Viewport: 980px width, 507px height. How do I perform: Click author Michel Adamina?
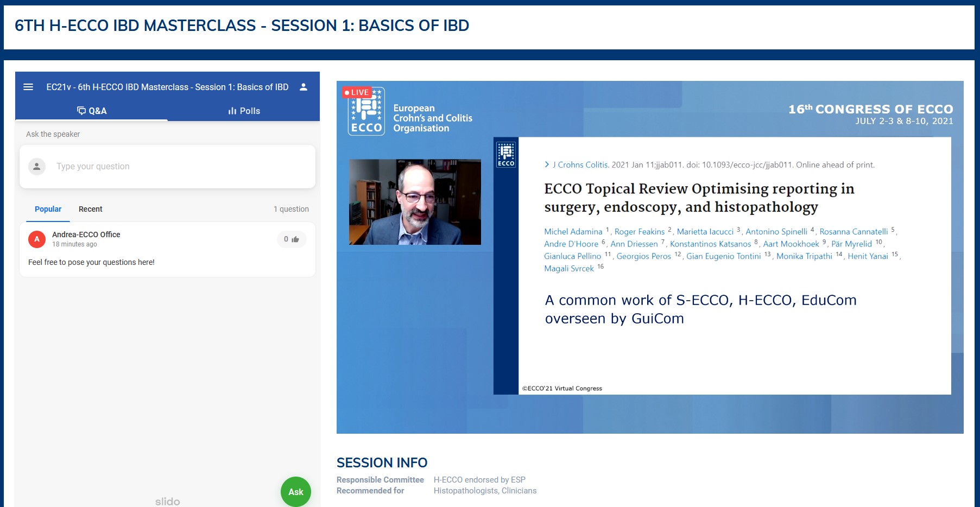(573, 232)
